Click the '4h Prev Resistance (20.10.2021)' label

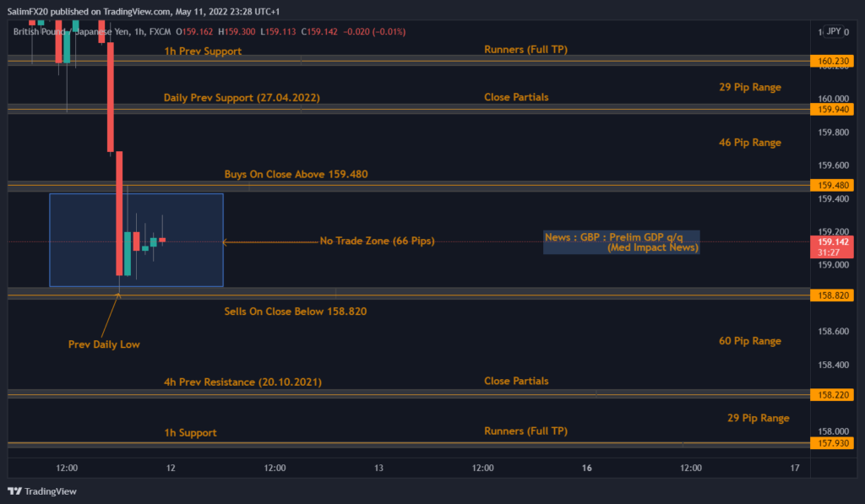pos(242,382)
